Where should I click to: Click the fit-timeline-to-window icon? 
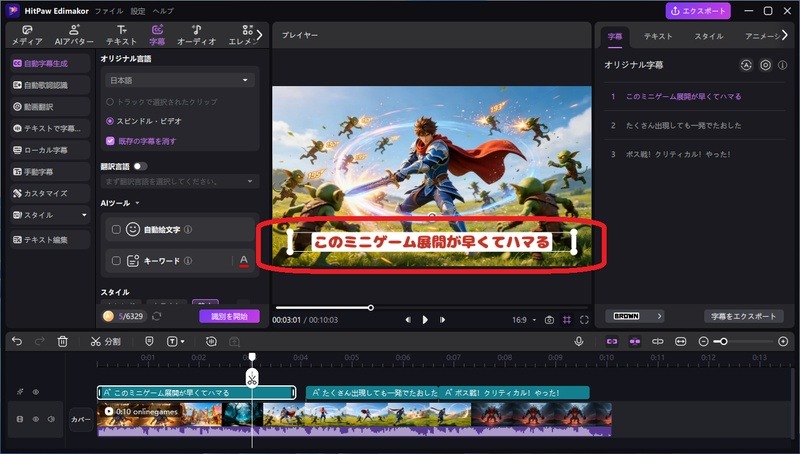(681, 341)
